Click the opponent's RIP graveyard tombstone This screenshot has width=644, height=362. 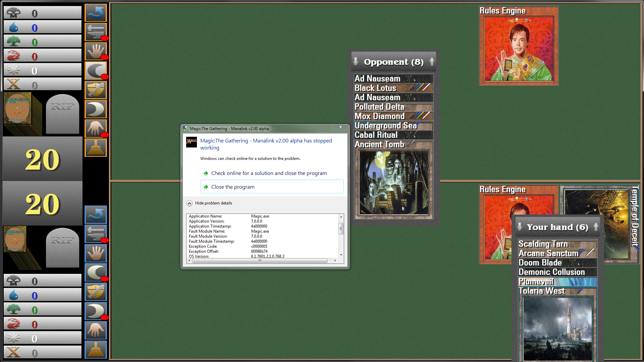point(62,114)
